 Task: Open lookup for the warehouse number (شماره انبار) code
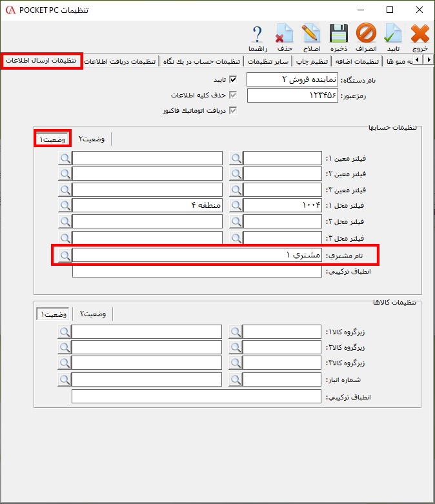coord(236,381)
